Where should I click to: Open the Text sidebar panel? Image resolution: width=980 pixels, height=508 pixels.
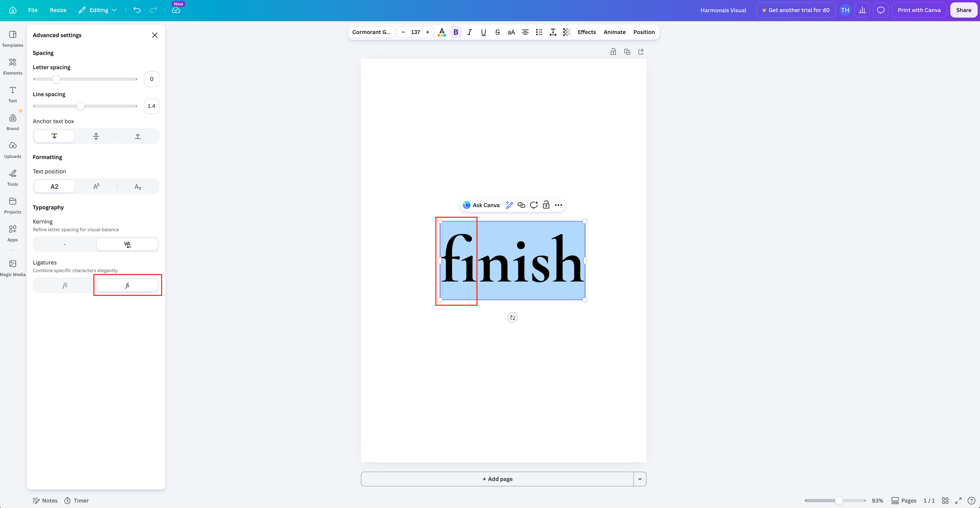coord(13,95)
